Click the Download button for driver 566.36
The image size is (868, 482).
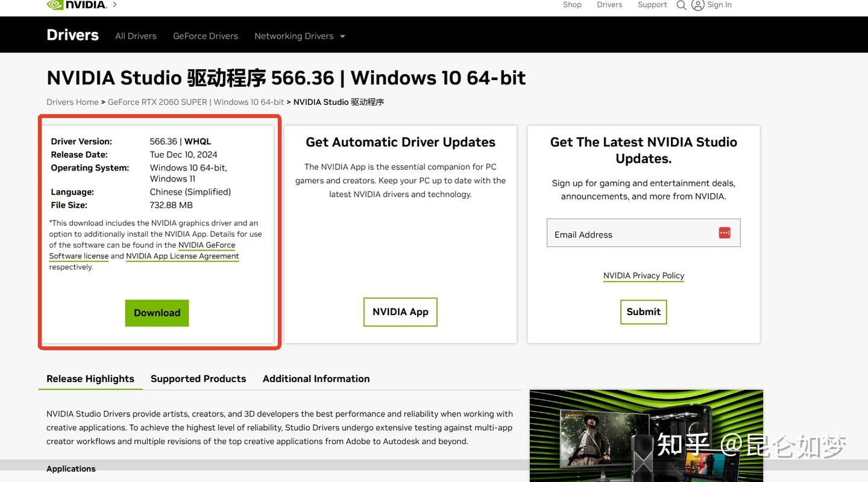tap(157, 313)
